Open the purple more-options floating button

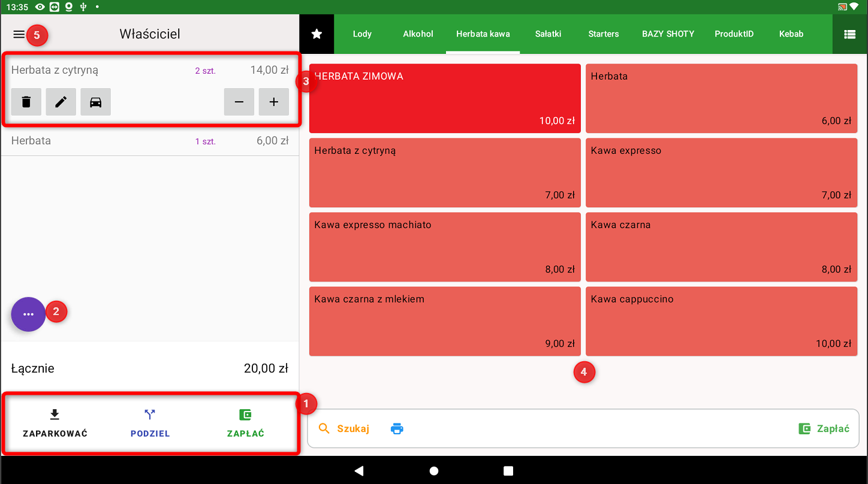coord(28,314)
